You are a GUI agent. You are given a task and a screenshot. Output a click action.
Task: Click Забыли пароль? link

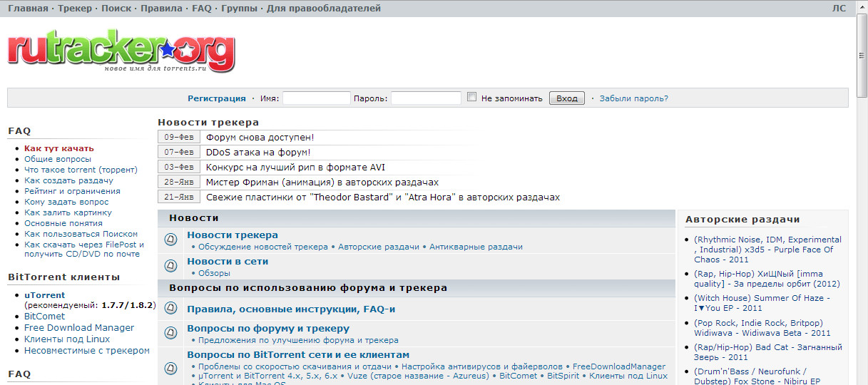634,98
